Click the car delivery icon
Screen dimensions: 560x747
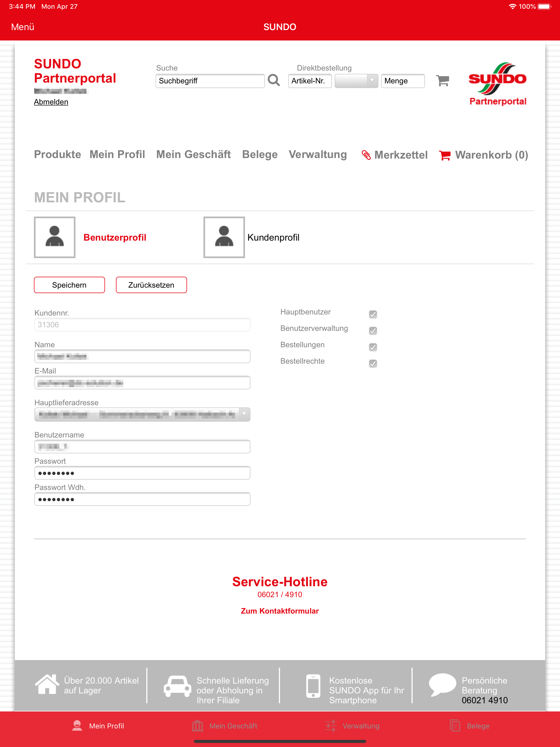(x=177, y=686)
